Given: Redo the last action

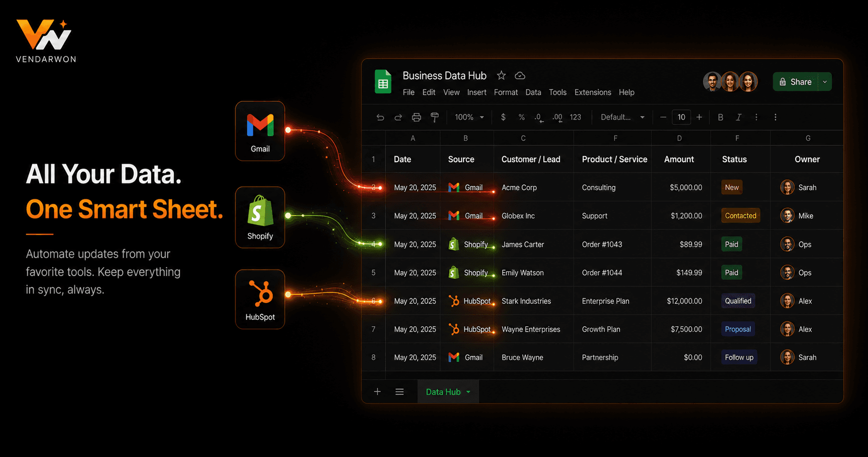Looking at the screenshot, I should click(x=398, y=118).
